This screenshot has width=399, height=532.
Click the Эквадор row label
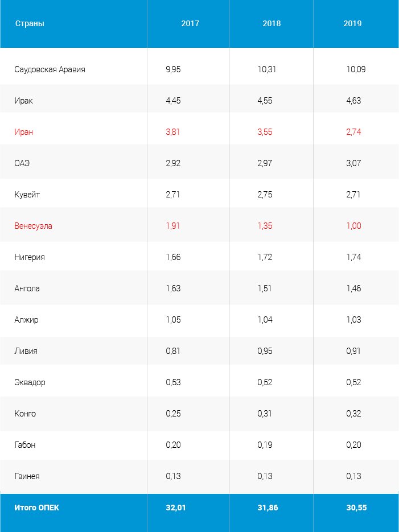(x=30, y=382)
